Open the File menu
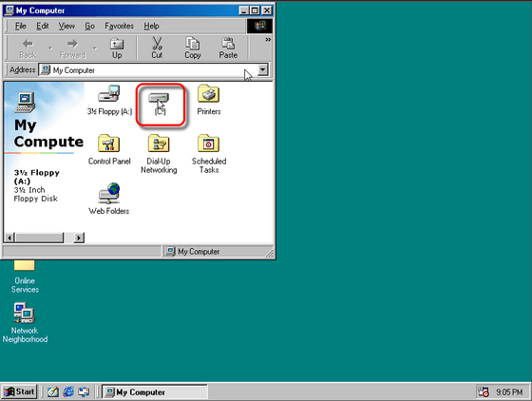532x401 pixels. (x=20, y=26)
